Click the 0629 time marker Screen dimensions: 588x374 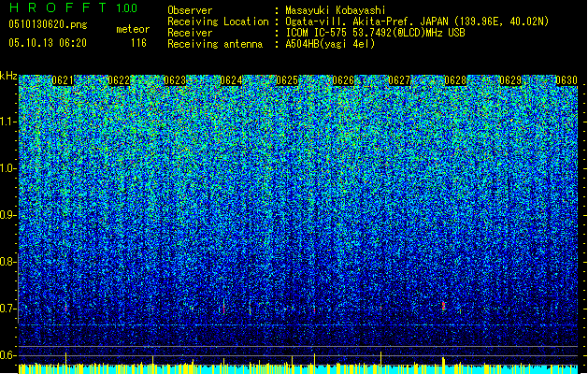(510, 80)
